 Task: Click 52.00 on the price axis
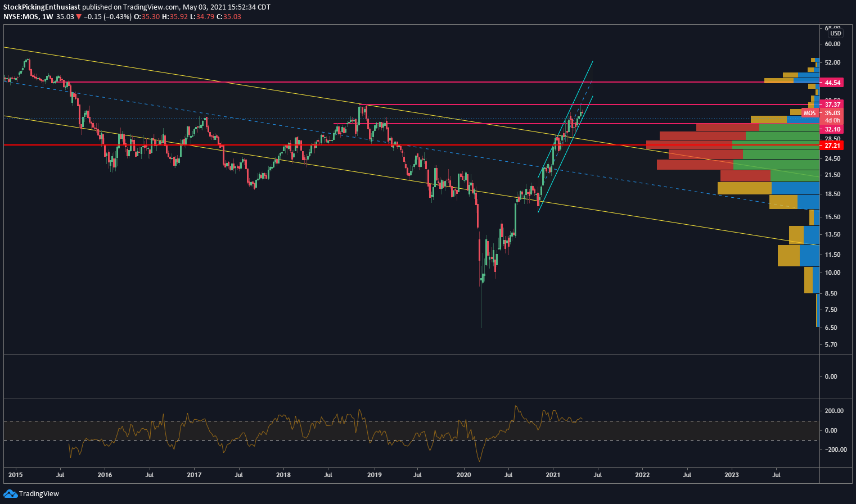pyautogui.click(x=832, y=62)
